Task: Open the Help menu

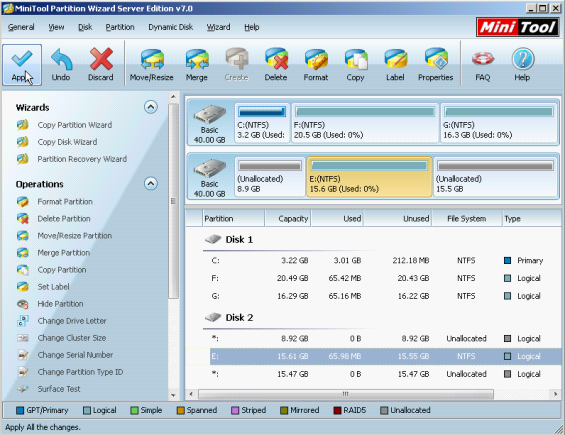Action: [252, 27]
